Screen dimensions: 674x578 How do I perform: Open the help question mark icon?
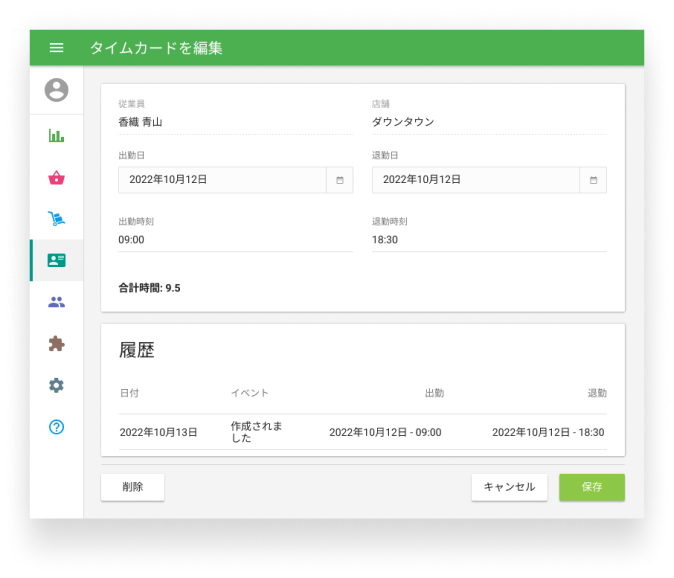pos(56,427)
